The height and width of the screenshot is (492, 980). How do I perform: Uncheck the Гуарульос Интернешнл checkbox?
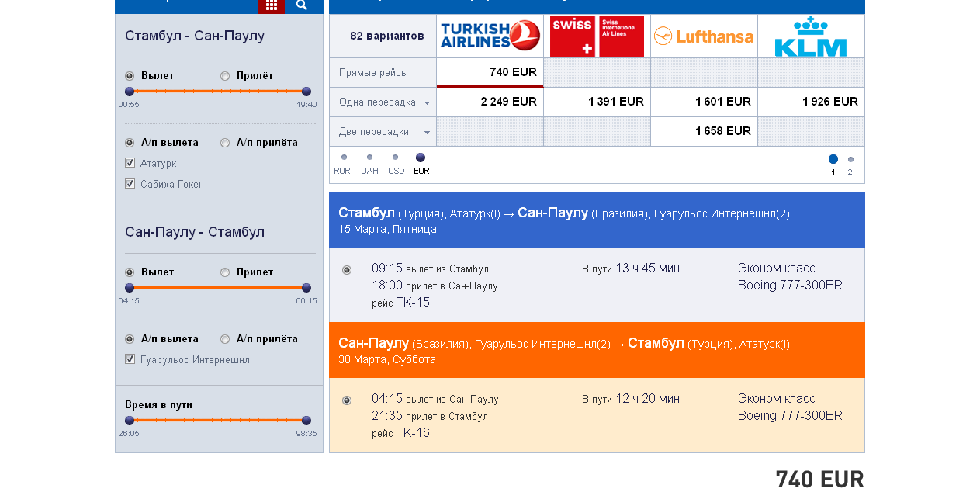click(130, 359)
